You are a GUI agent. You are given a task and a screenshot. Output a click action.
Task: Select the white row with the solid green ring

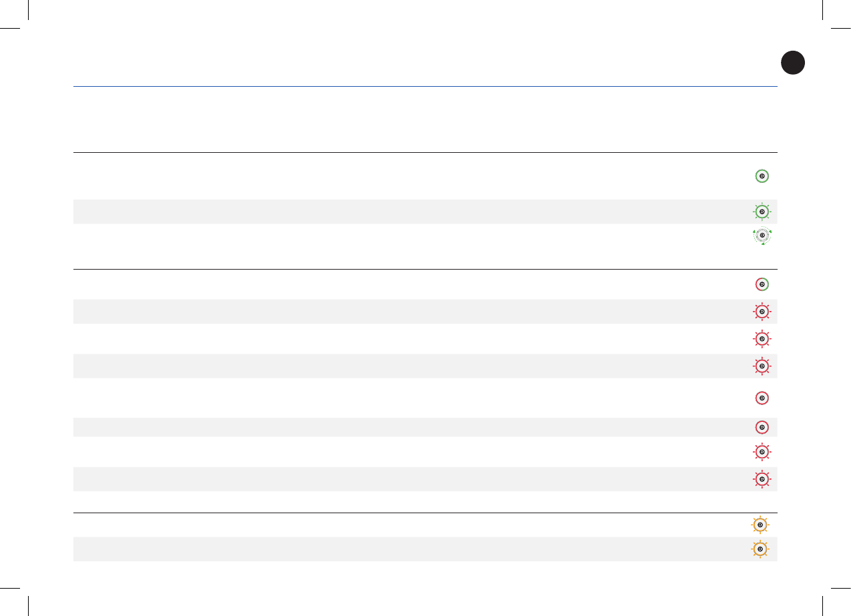pos(400,176)
